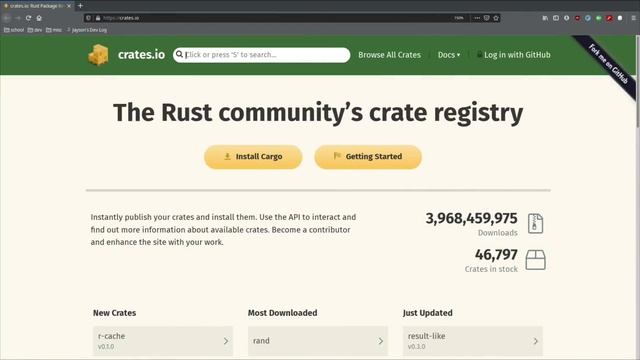Image resolution: width=640 pixels, height=360 pixels.
Task: Click the Rust community's crate registry heading
Action: point(318,113)
